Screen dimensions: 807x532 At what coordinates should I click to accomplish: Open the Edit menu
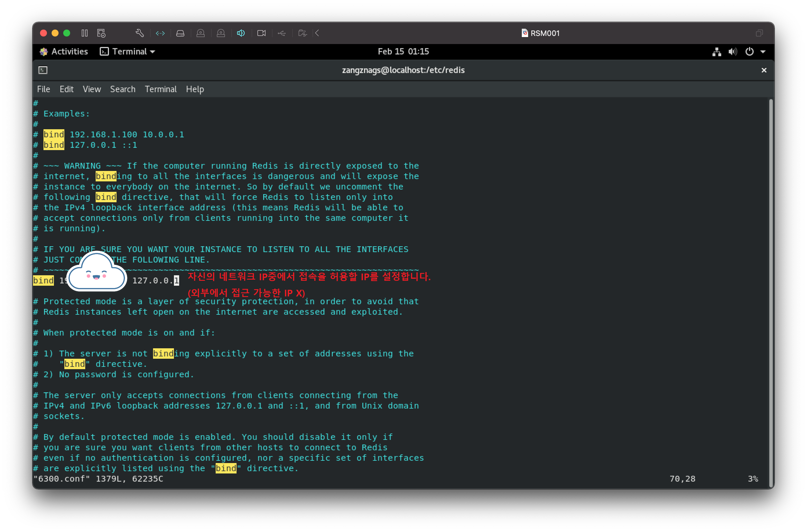pos(66,89)
